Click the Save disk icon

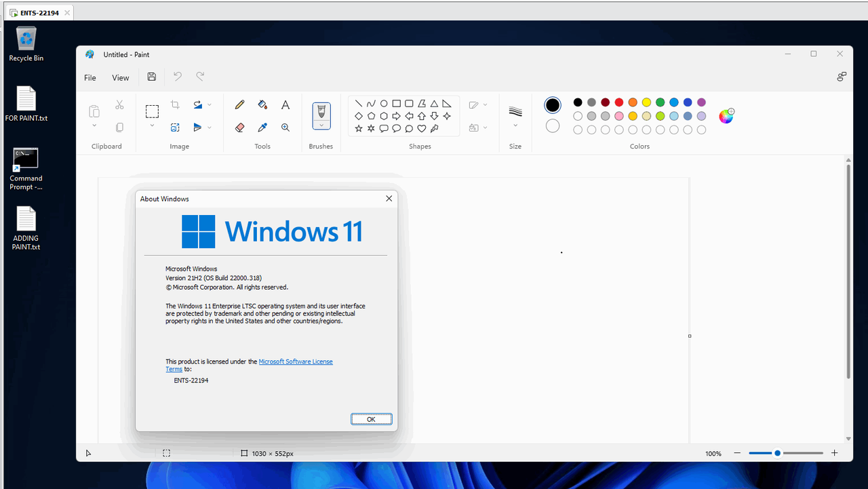pyautogui.click(x=152, y=77)
